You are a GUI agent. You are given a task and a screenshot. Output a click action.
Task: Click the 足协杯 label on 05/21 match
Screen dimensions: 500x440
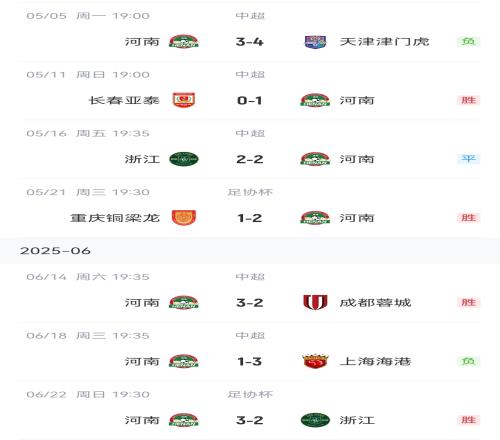click(250, 192)
